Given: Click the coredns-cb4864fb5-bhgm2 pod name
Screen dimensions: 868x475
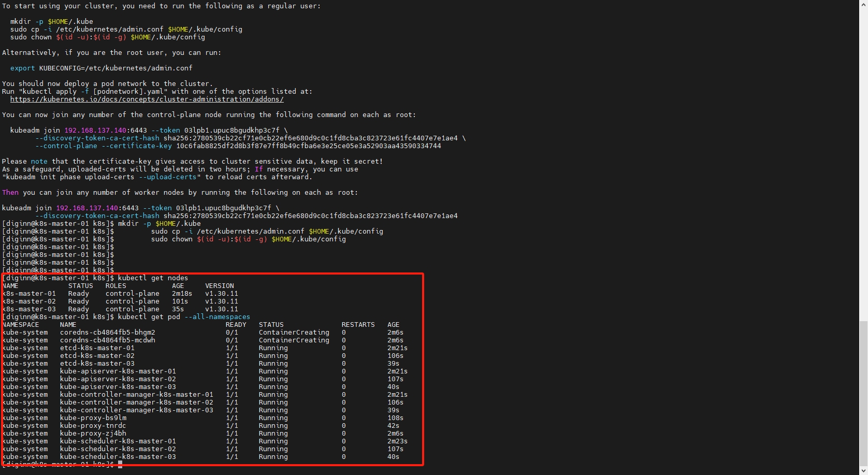Looking at the screenshot, I should tap(107, 333).
